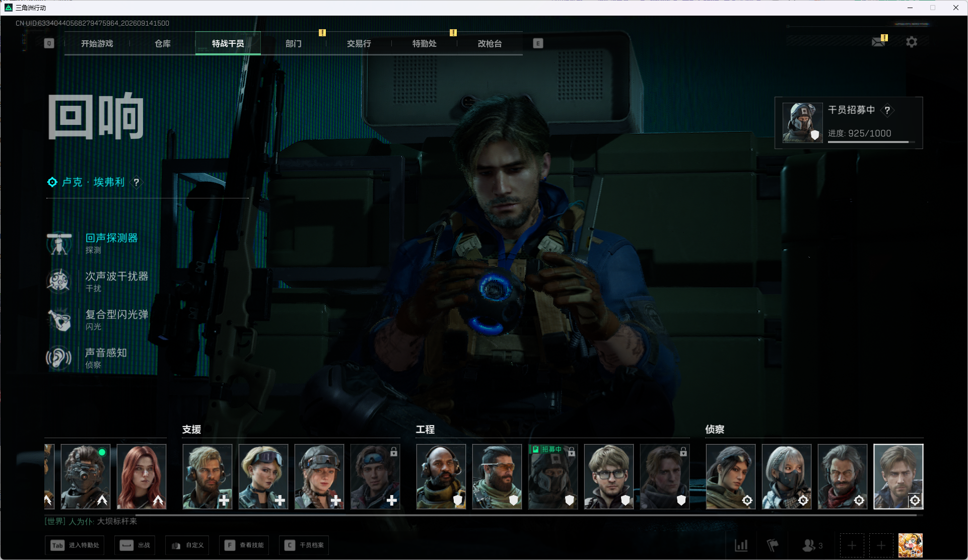Switch to the 特勤处 tab
The width and height of the screenshot is (968, 560).
[x=425, y=43]
